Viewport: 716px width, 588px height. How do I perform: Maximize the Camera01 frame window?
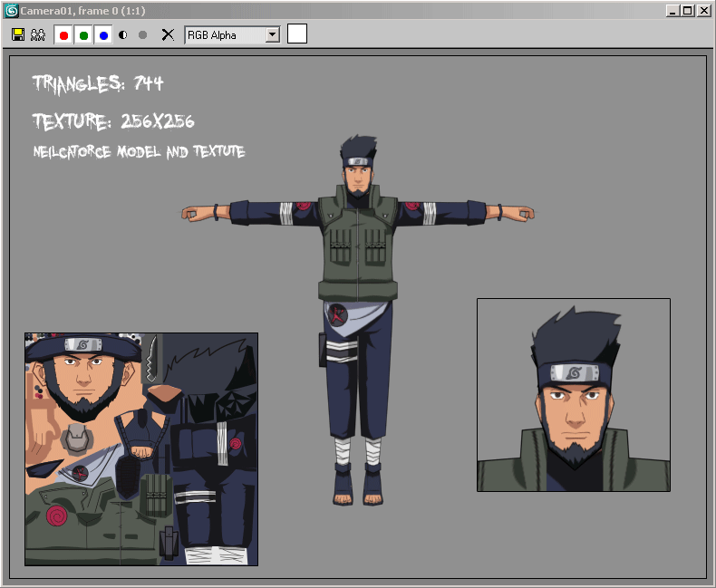pyautogui.click(x=688, y=11)
